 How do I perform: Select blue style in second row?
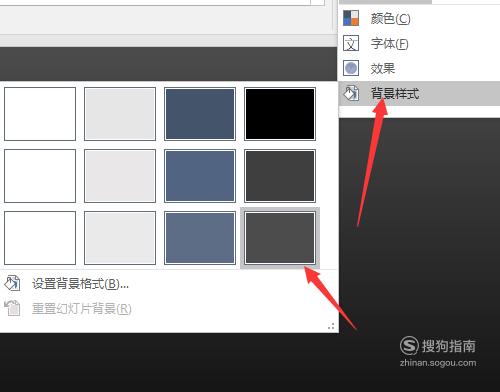(200, 176)
